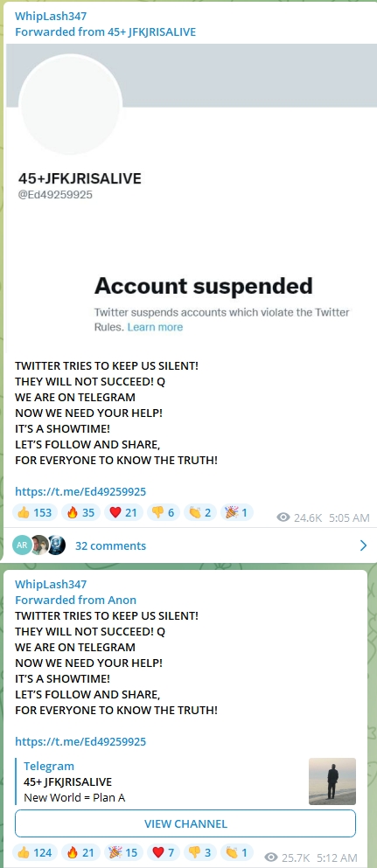This screenshot has height=868, width=377.
Task: Open Forwarded from 45+ JFKJRISALIVE source
Action: [x=105, y=31]
